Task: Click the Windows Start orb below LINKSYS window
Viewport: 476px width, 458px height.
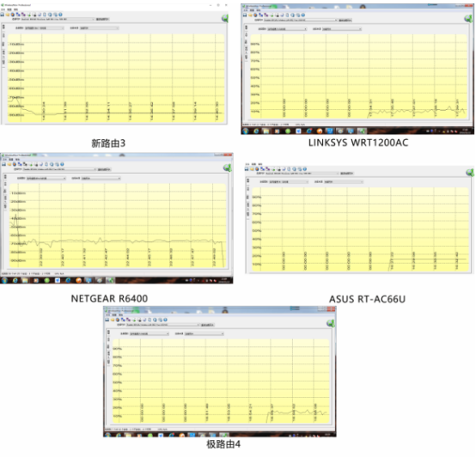Action: pyautogui.click(x=246, y=131)
